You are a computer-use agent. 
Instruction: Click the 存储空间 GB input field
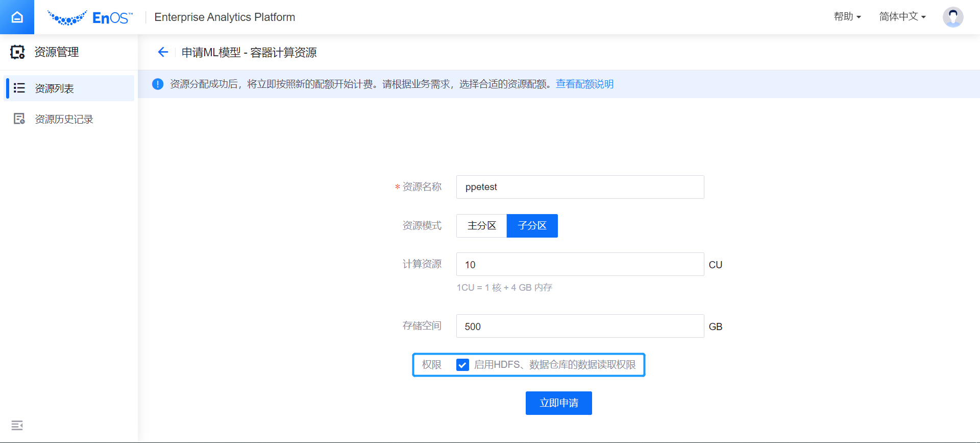580,326
